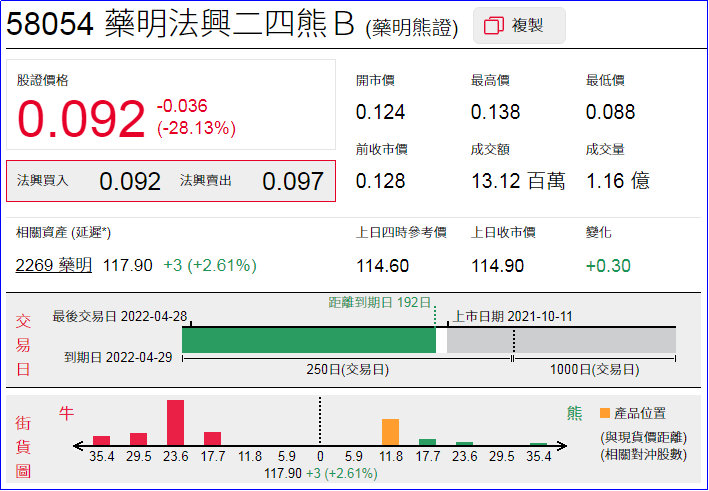Click the 複製 copy button
This screenshot has width=709, height=491.
[x=519, y=25]
